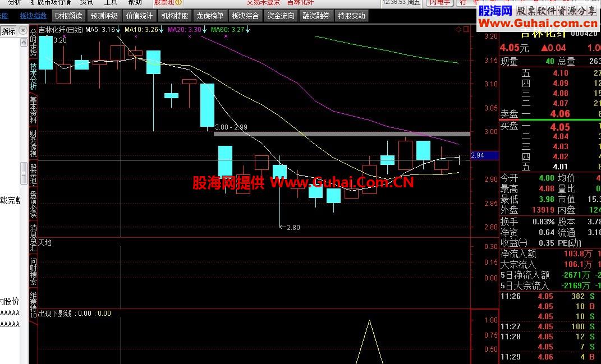Switch to 消息汇总 side tab
Viewport: 601px width, 364px height.
[34, 238]
